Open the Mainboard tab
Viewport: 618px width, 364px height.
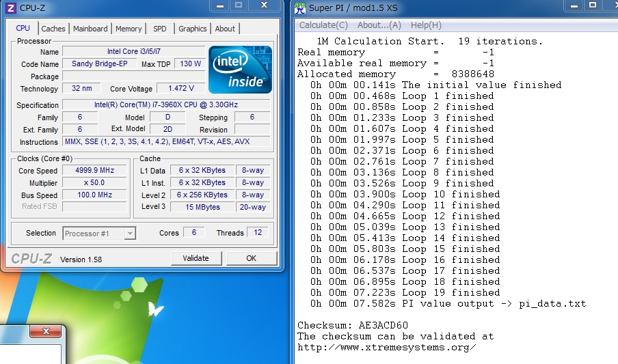[90, 29]
